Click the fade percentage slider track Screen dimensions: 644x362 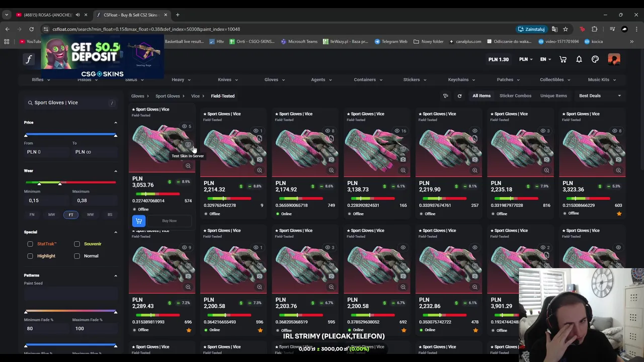[70, 312]
